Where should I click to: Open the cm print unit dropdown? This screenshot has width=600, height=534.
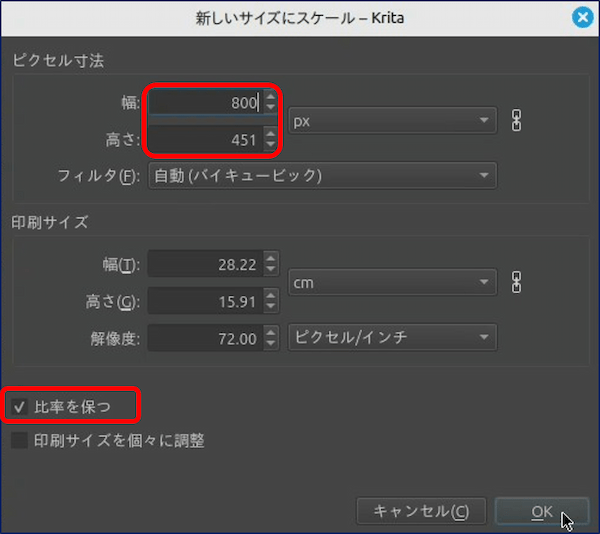tap(392, 283)
